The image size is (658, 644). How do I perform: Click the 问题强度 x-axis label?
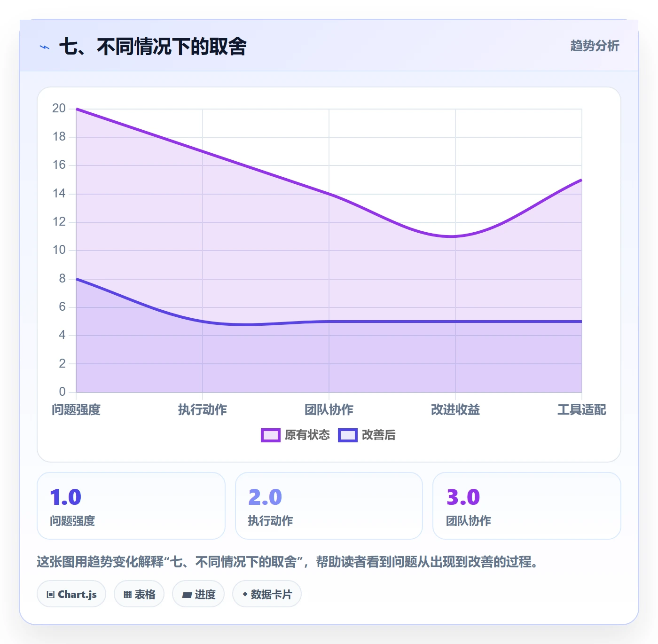coord(76,410)
